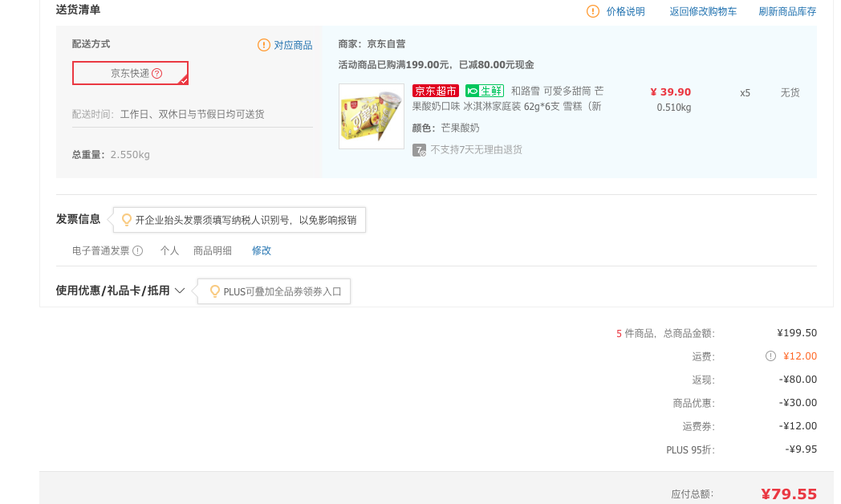
Task: Click the quantity text x5
Action: click(745, 93)
